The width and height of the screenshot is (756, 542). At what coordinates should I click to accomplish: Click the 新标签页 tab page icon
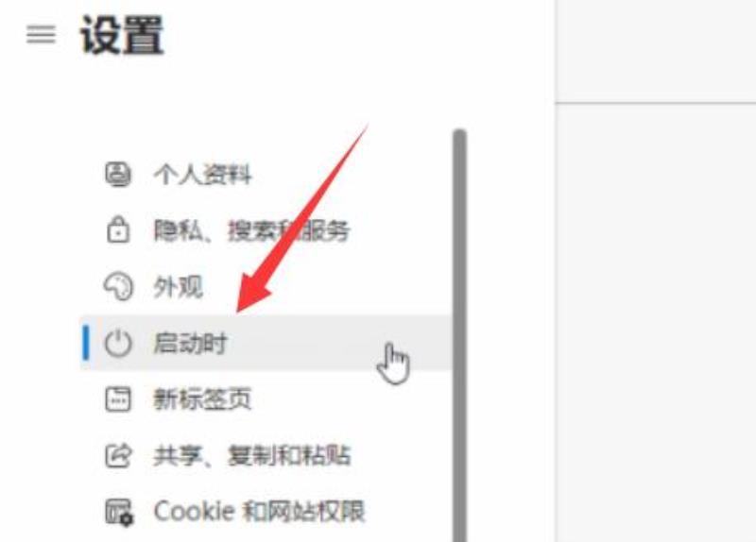[117, 398]
